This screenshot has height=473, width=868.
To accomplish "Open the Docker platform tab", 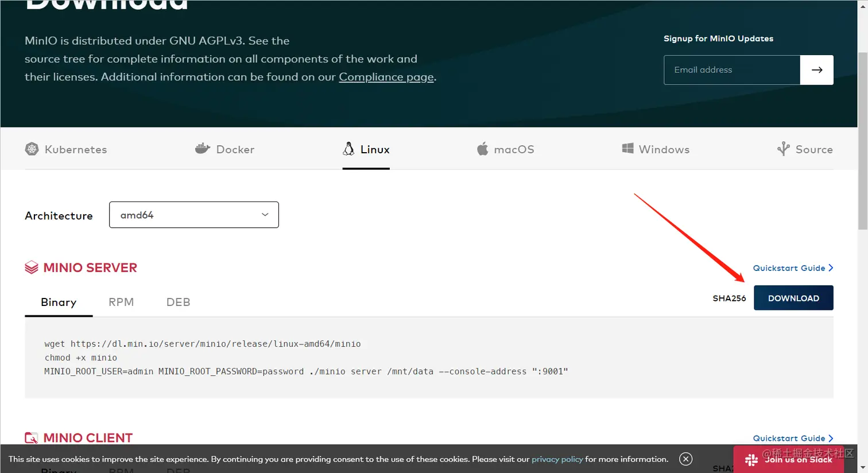I will coord(224,149).
